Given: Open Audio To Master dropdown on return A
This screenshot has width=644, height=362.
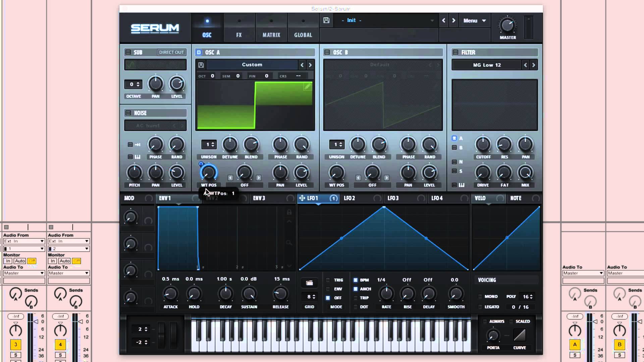Looking at the screenshot, I should (x=583, y=273).
